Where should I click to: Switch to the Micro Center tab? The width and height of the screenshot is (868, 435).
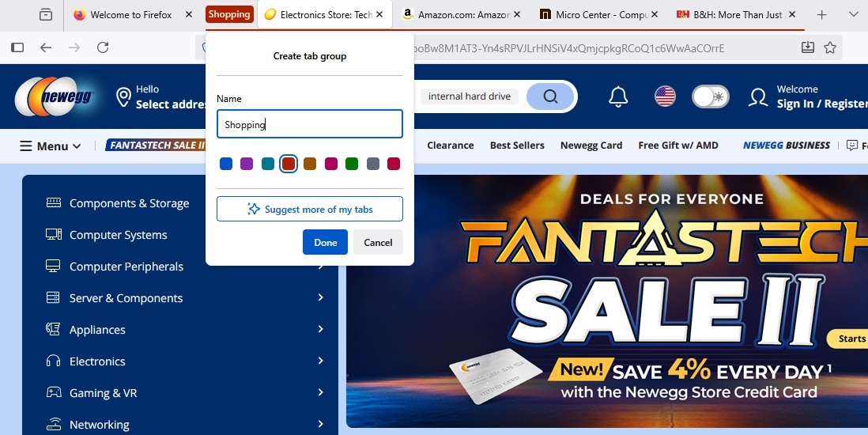[x=598, y=15]
